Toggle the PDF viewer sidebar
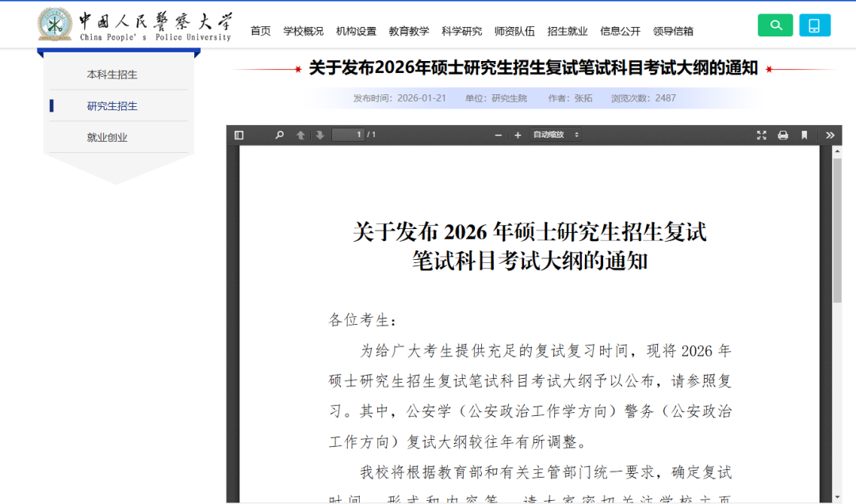Screen dimensions: 856x504 point(239,136)
